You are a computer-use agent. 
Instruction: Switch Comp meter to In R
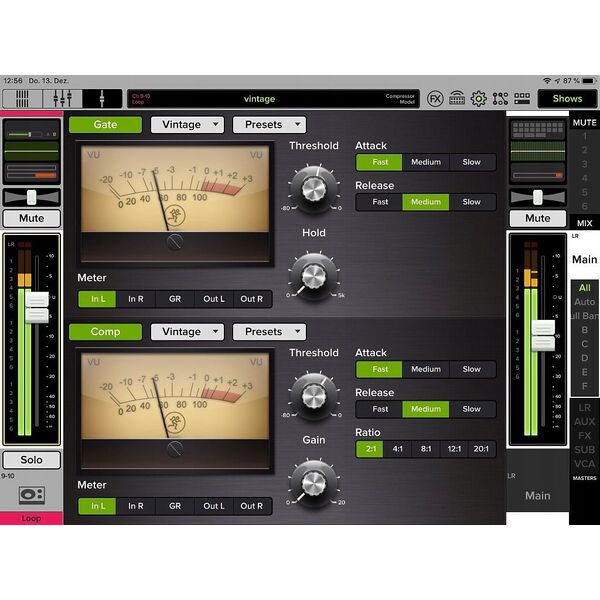click(x=136, y=506)
